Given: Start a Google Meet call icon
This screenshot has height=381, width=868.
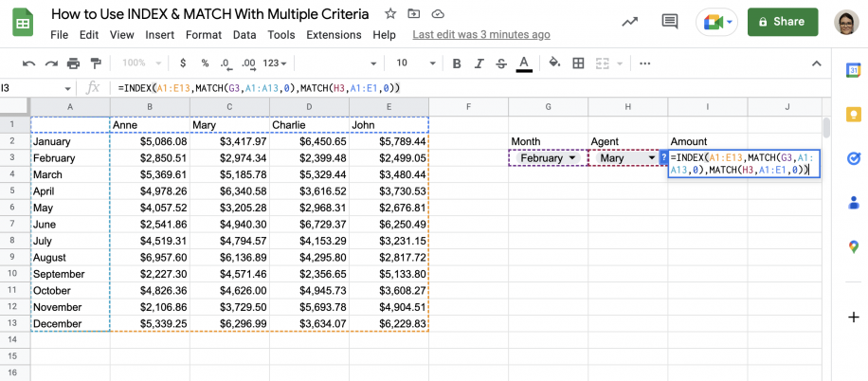Looking at the screenshot, I should [x=713, y=22].
